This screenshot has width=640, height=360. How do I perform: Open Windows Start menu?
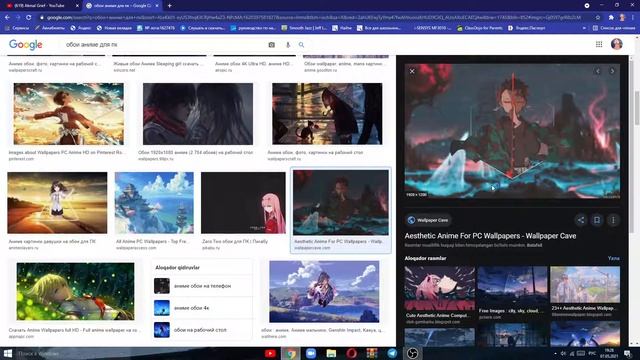(x=7, y=353)
